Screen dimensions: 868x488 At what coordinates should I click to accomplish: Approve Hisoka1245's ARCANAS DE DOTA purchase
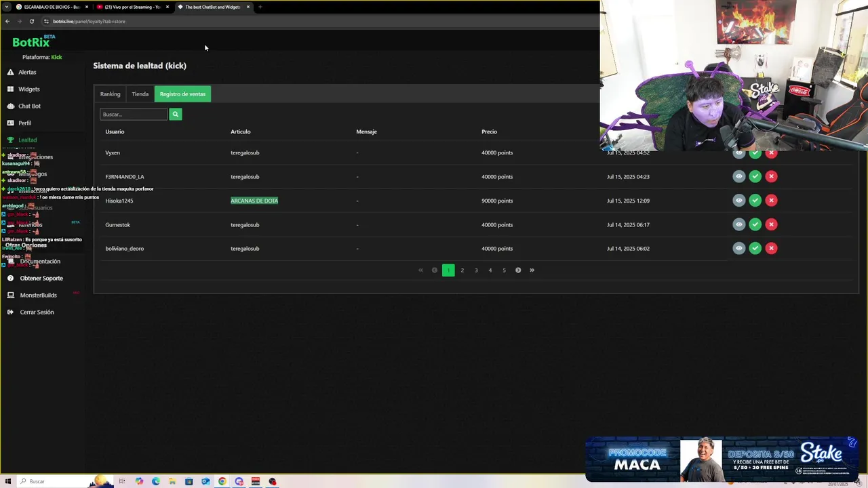pyautogui.click(x=755, y=200)
